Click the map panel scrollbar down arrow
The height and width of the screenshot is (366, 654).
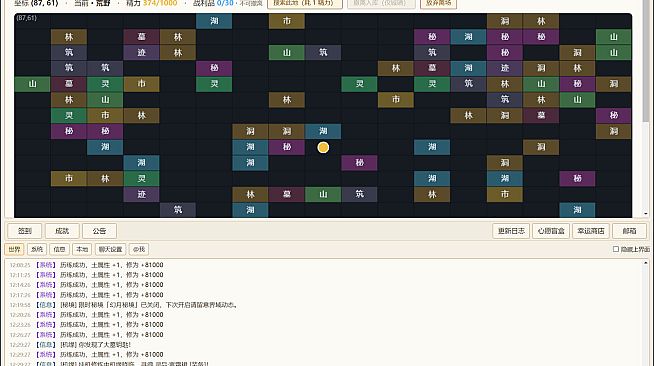pyautogui.click(x=645, y=213)
